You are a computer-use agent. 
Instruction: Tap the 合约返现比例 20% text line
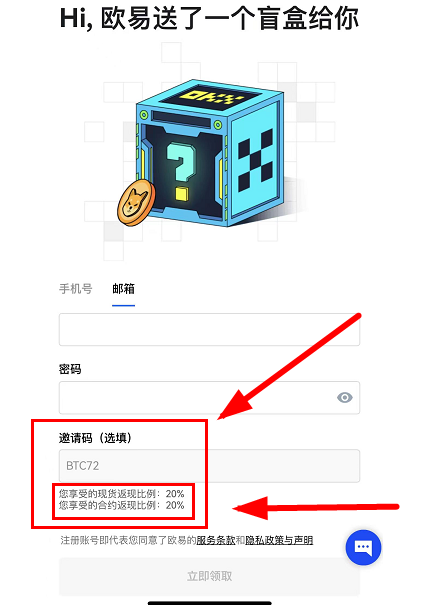point(122,505)
